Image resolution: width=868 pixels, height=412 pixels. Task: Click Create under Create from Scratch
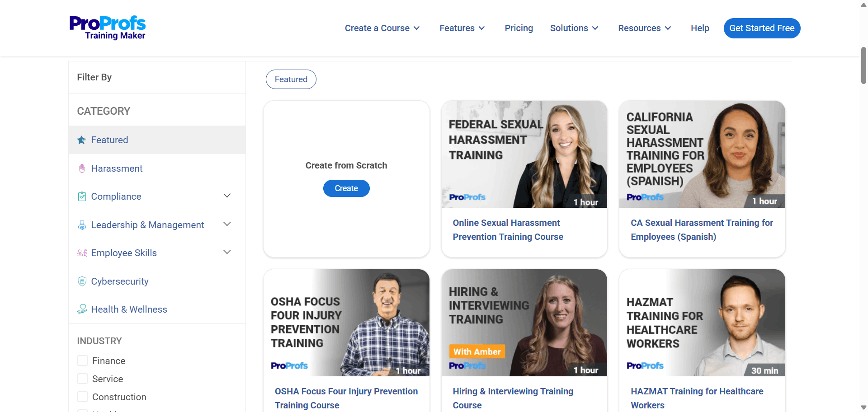pos(346,188)
